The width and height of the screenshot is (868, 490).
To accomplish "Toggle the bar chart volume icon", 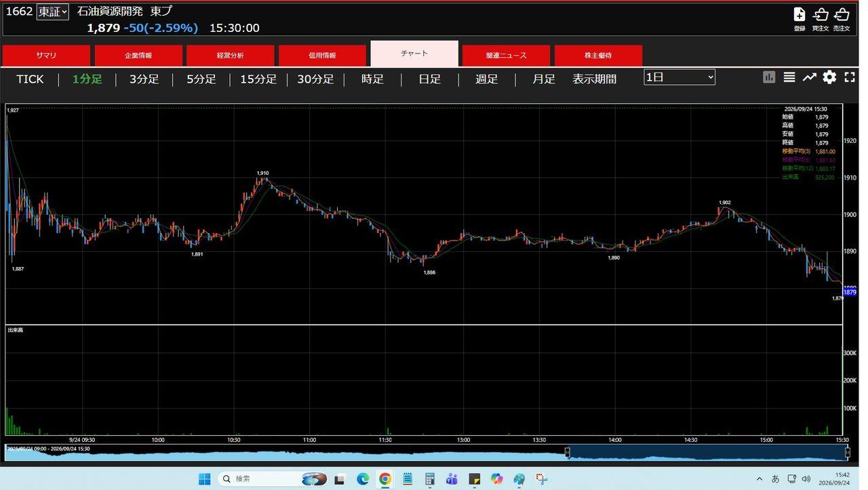I will pyautogui.click(x=769, y=77).
